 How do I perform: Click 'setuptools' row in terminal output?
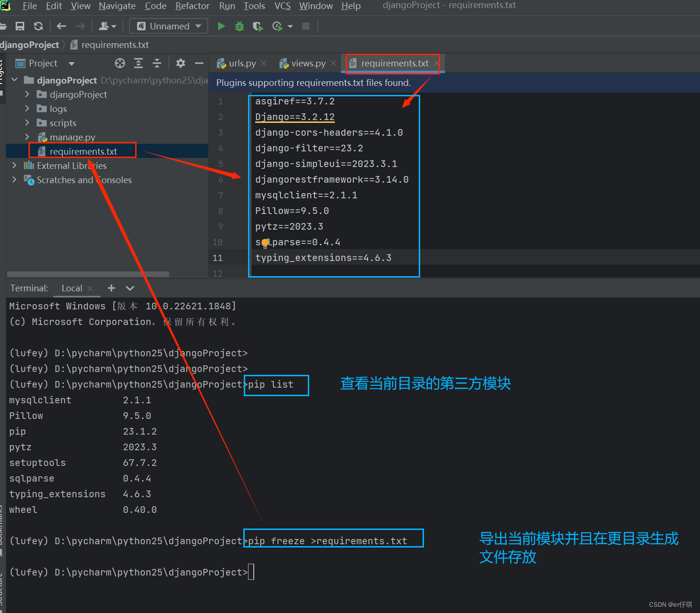[83, 463]
